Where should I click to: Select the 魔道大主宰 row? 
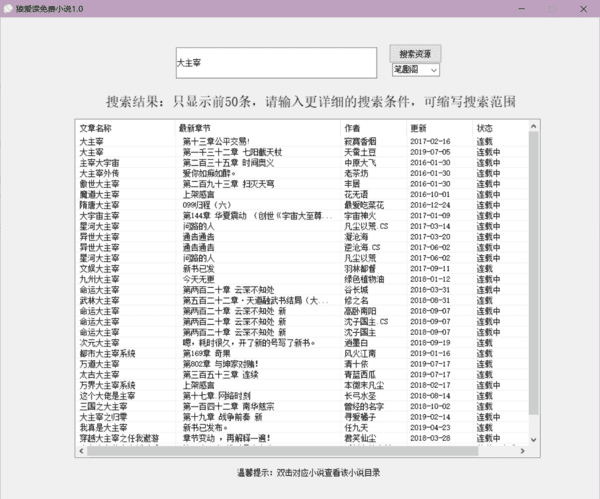click(302, 195)
